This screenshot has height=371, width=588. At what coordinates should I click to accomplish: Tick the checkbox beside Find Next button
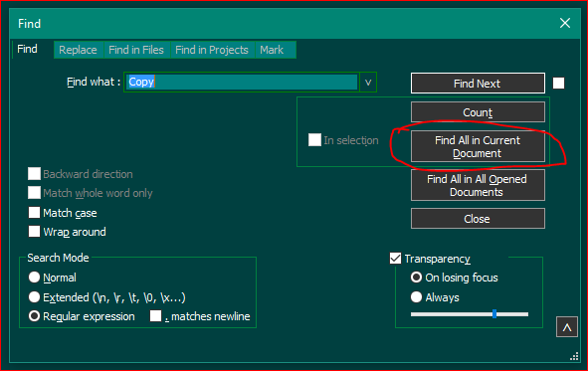(558, 84)
